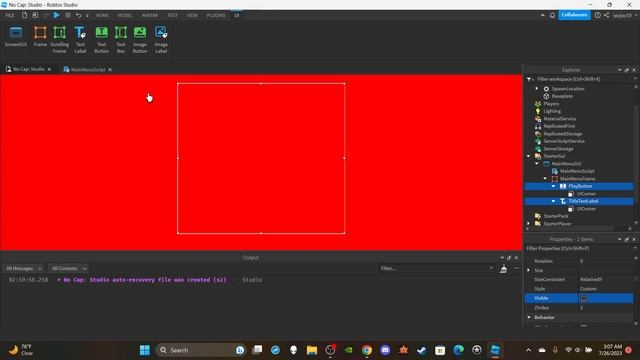This screenshot has height=360, width=640.
Task: Start playtest with the blue Play arrow
Action: pyautogui.click(x=57, y=15)
